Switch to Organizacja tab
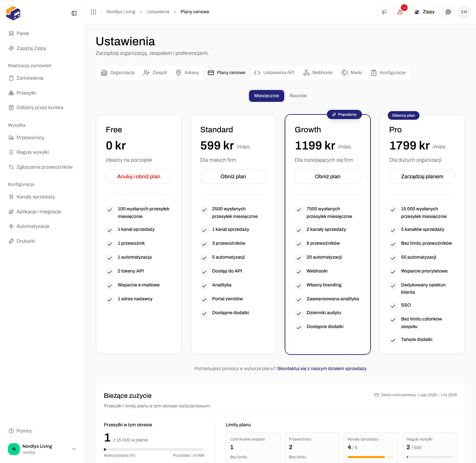This screenshot has height=463, width=476. pyautogui.click(x=118, y=73)
